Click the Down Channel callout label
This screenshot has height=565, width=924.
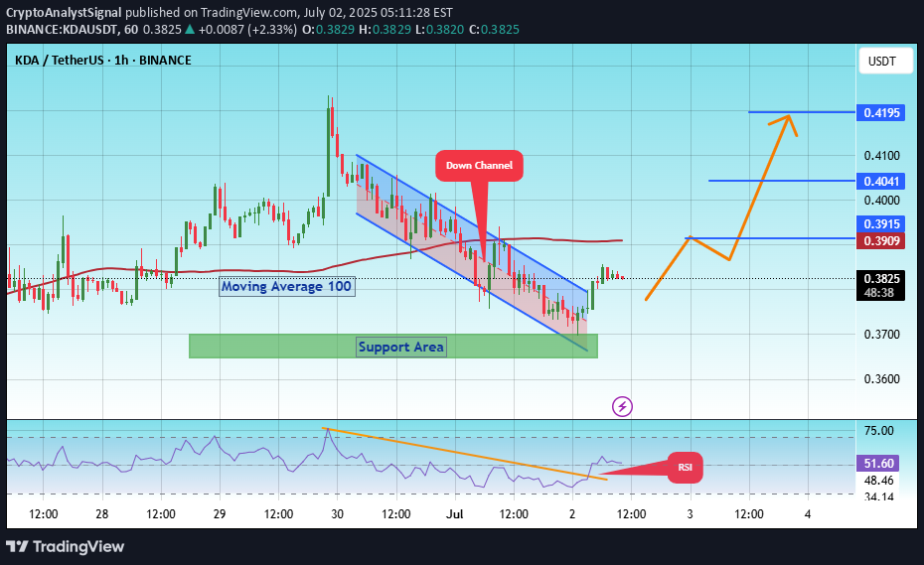tap(479, 166)
